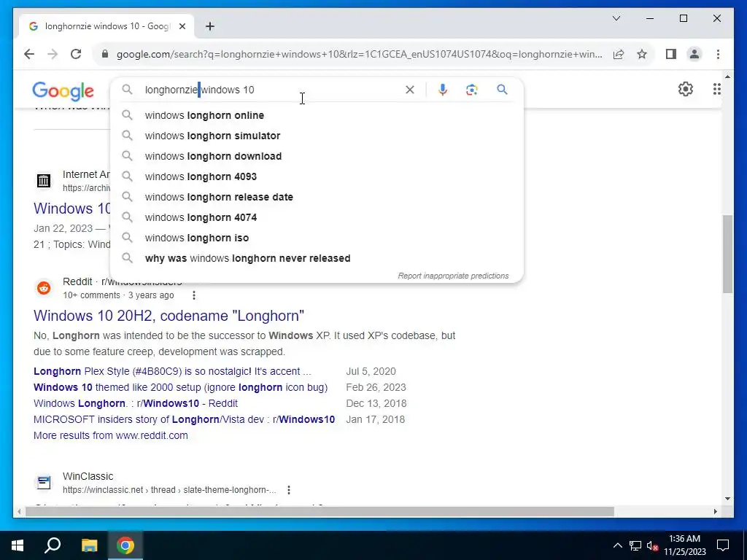Click the Reddit site icon
Image resolution: width=747 pixels, height=560 pixels.
[44, 287]
